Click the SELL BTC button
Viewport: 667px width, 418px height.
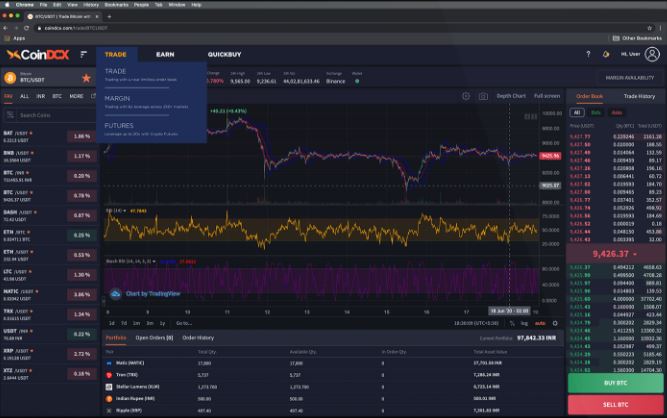[x=616, y=405]
